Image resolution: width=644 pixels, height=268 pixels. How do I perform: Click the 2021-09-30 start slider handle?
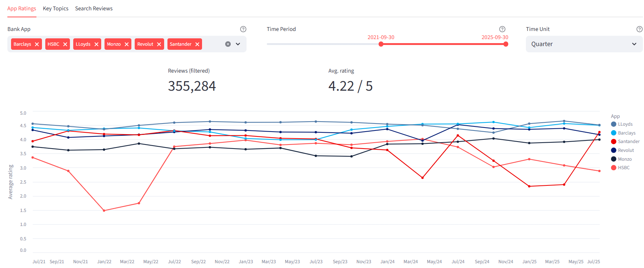[x=381, y=44]
